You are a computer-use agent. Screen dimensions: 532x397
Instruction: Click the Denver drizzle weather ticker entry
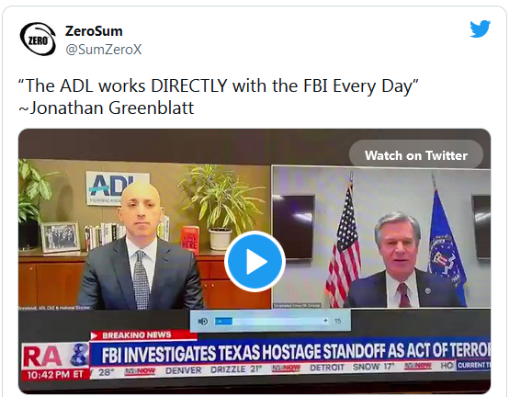point(213,369)
